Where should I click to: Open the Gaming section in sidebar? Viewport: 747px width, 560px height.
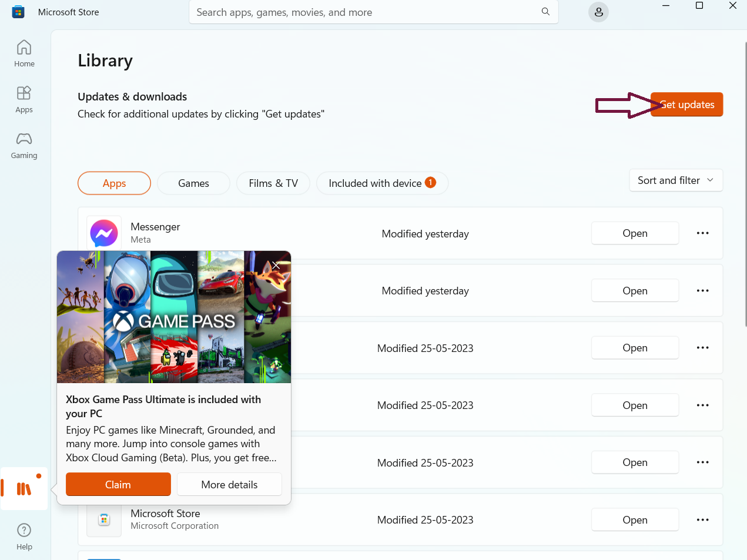tap(24, 145)
